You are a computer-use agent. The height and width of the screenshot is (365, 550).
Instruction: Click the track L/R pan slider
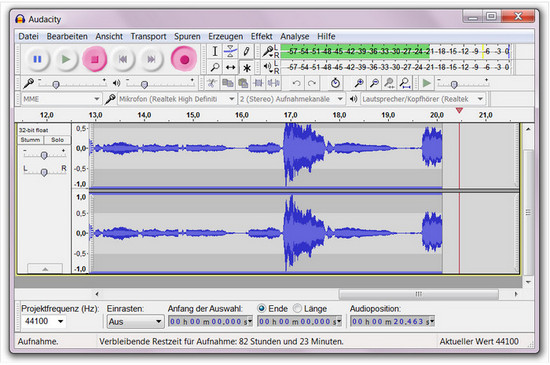click(44, 172)
